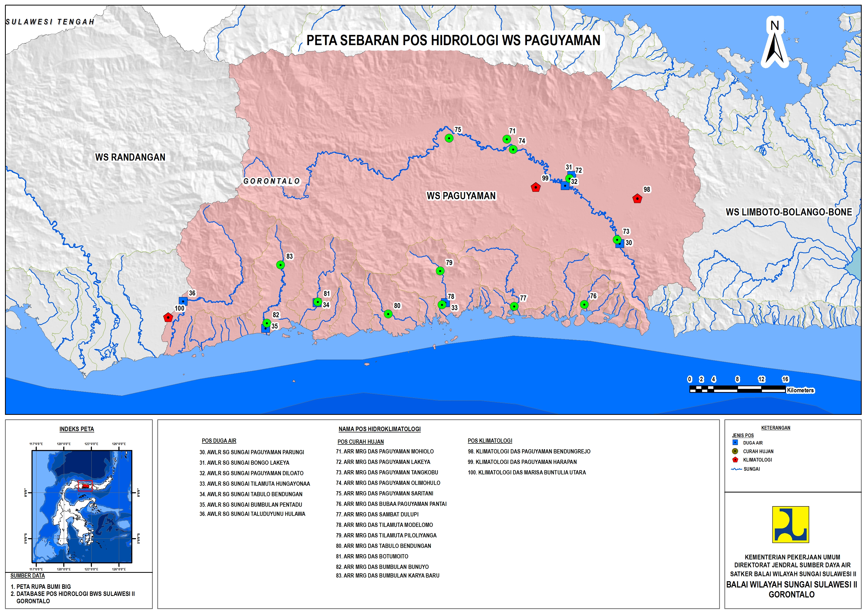Click the map title text
This screenshot has height=614, width=868.
(453, 40)
